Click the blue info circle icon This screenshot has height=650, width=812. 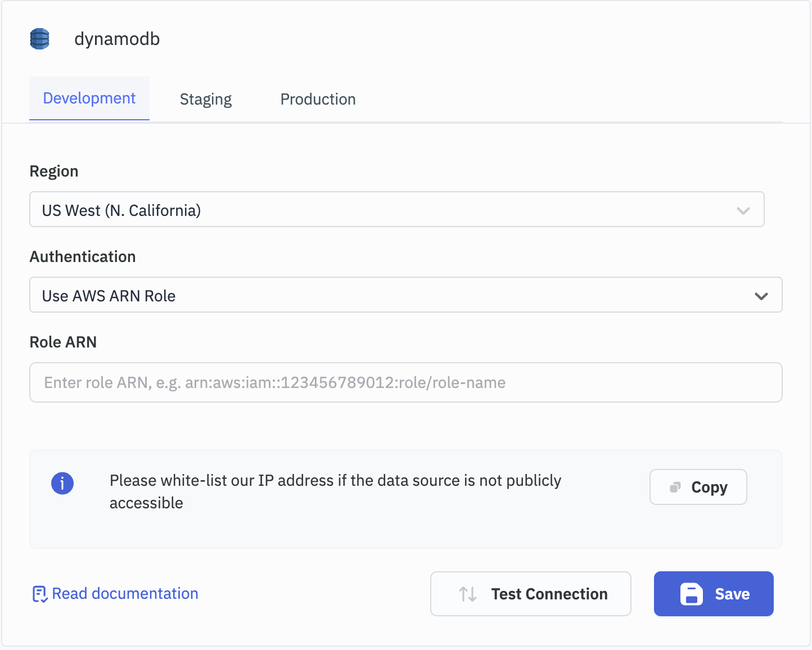62,483
